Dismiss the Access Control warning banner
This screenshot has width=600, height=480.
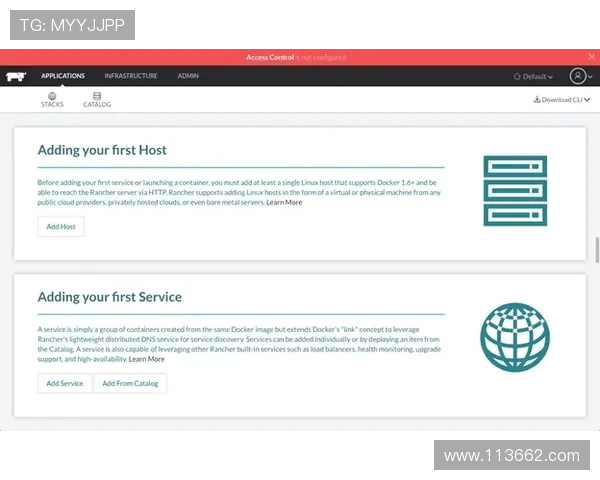pos(300,57)
